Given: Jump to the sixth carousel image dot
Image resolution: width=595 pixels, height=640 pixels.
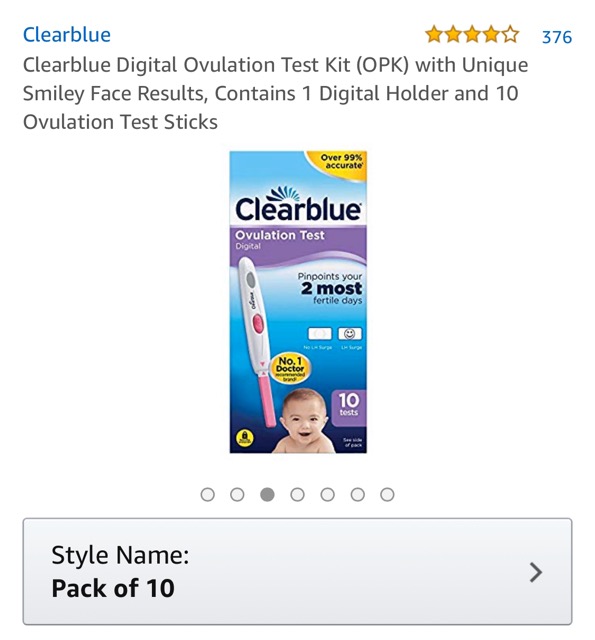Looking at the screenshot, I should point(357,494).
